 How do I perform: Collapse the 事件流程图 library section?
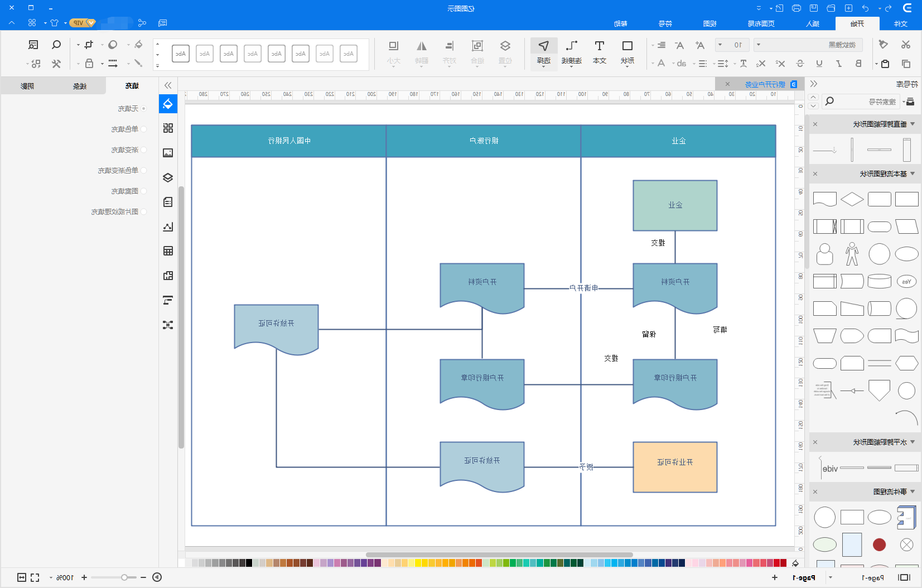pyautogui.click(x=913, y=491)
